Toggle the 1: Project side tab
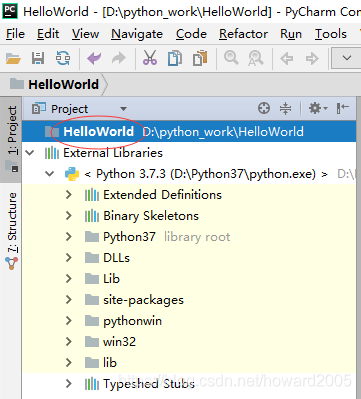The image size is (361, 399). (x=12, y=139)
